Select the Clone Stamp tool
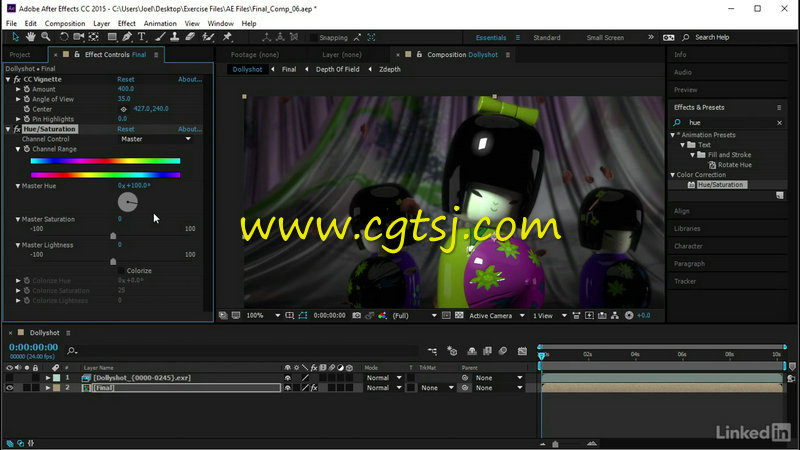The image size is (800, 450). pos(174,37)
